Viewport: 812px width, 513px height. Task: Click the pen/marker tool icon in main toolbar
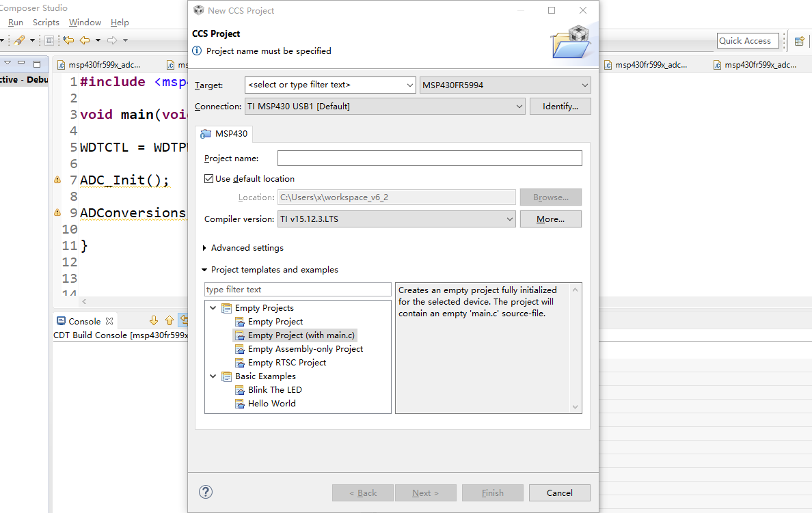coord(20,40)
